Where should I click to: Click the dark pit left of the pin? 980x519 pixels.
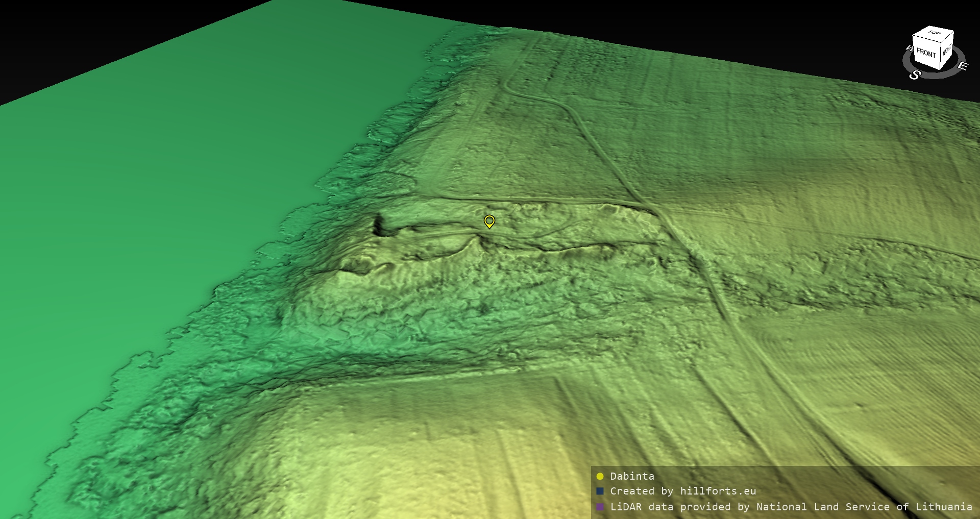pyautogui.click(x=379, y=225)
